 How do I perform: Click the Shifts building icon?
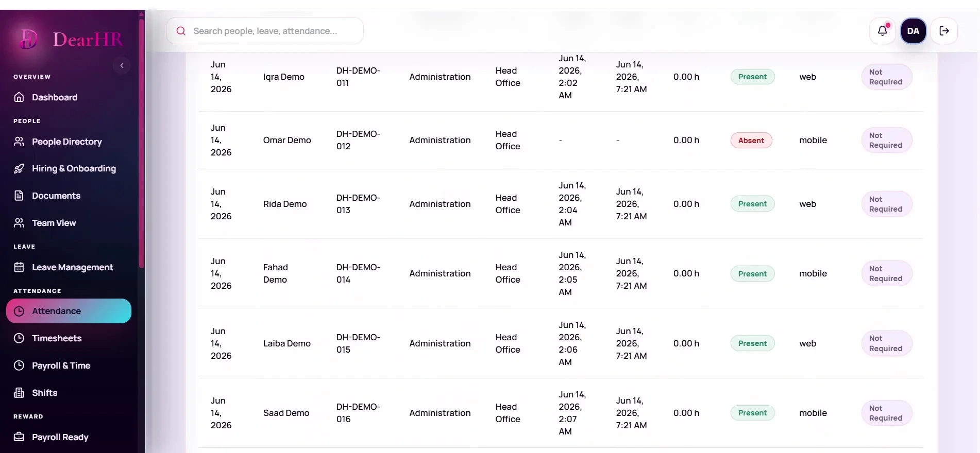19,393
